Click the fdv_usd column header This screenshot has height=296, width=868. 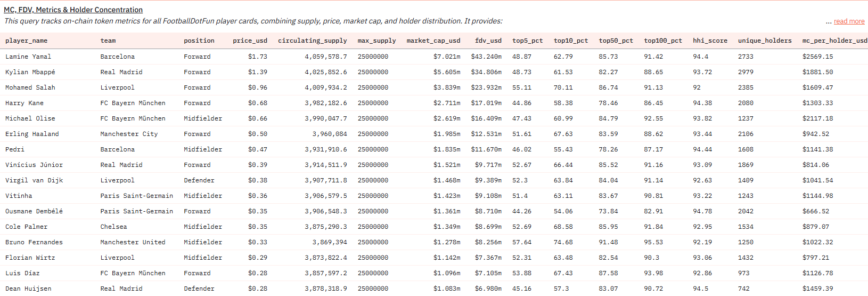tap(488, 41)
